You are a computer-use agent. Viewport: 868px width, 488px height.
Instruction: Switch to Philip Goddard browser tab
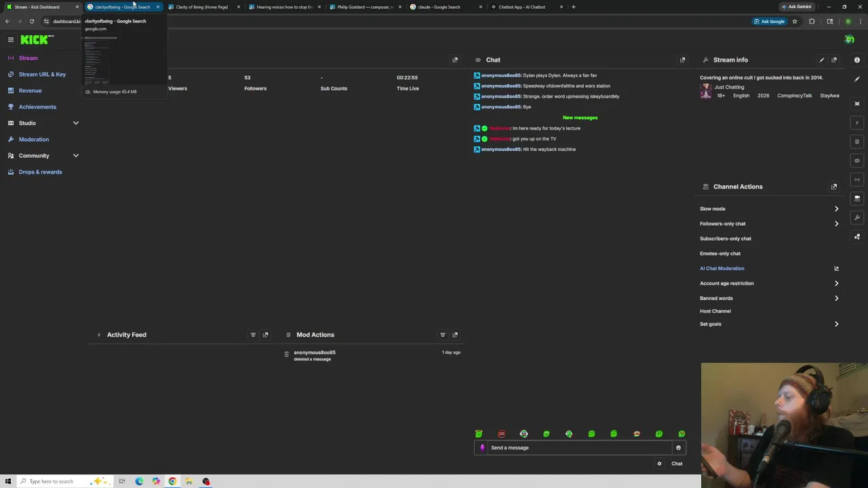(x=364, y=7)
